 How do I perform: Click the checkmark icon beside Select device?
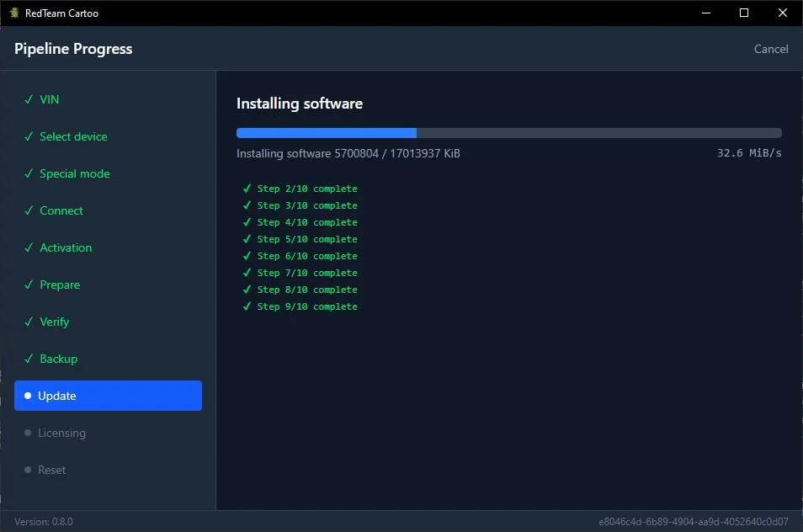(29, 136)
